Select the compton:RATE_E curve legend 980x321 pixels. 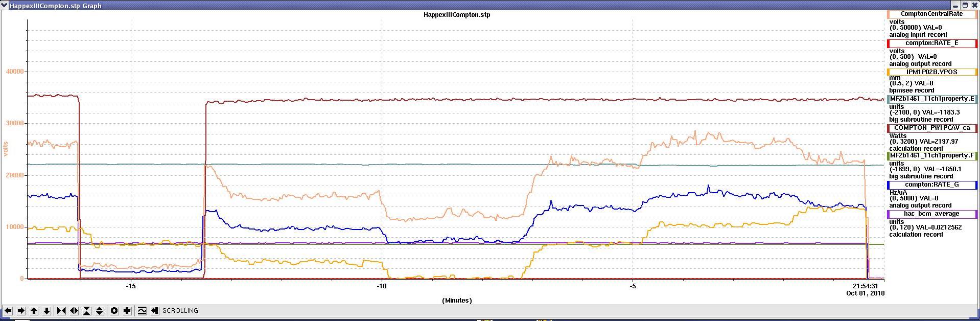point(932,43)
